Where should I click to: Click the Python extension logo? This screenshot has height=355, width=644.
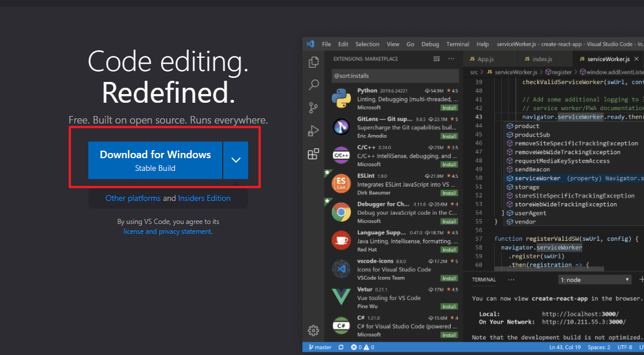coord(341,99)
